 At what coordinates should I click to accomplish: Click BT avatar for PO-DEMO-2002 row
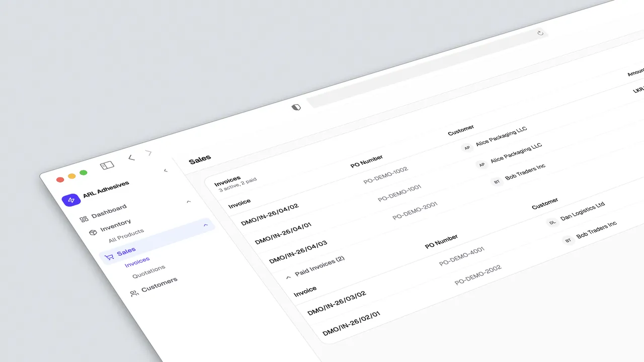[x=568, y=240]
